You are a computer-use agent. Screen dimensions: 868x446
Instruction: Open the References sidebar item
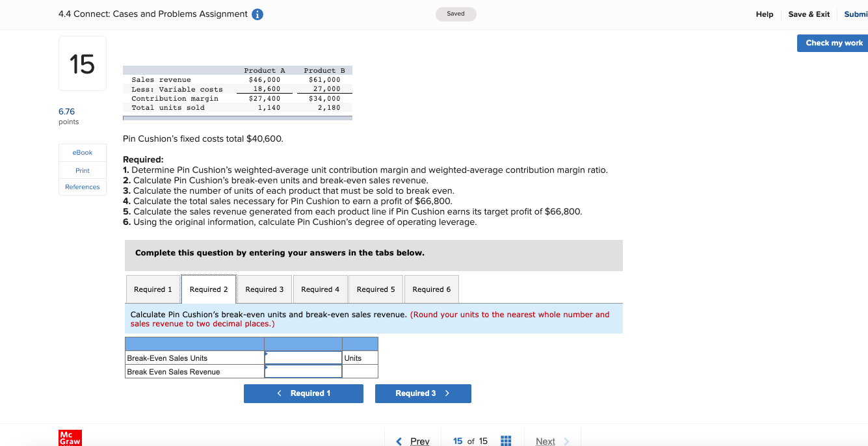[x=82, y=187]
